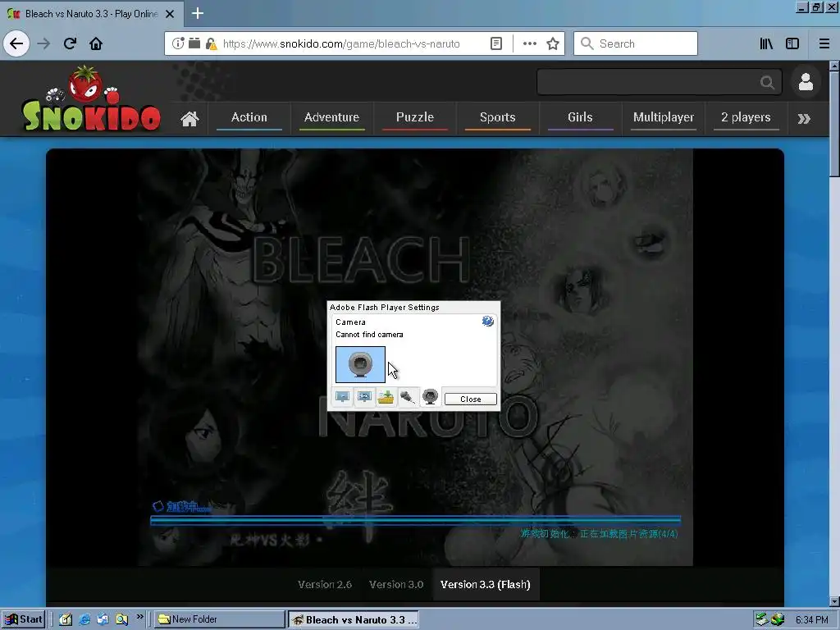This screenshot has height=630, width=840.
Task: Click the Snokido search magnifier icon
Action: pyautogui.click(x=767, y=83)
